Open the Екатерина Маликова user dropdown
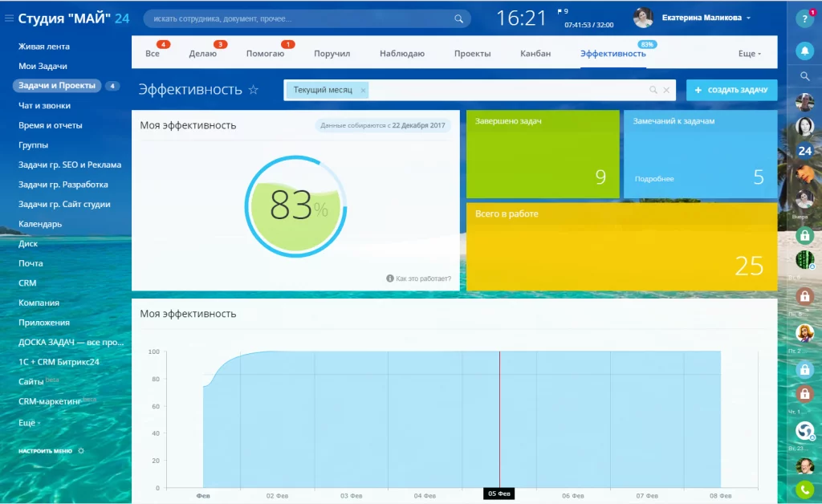Image resolution: width=822 pixels, height=504 pixels. pyautogui.click(x=706, y=18)
